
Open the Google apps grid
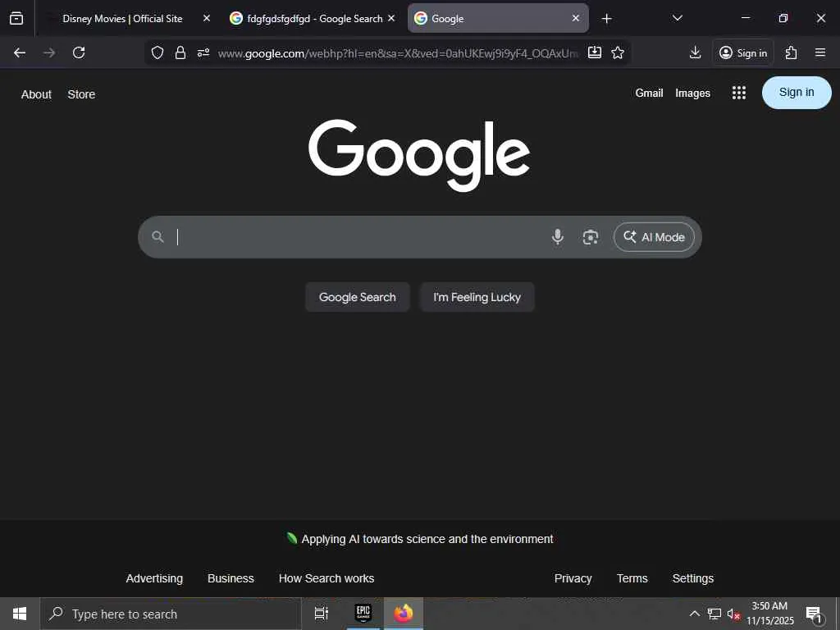pyautogui.click(x=739, y=93)
